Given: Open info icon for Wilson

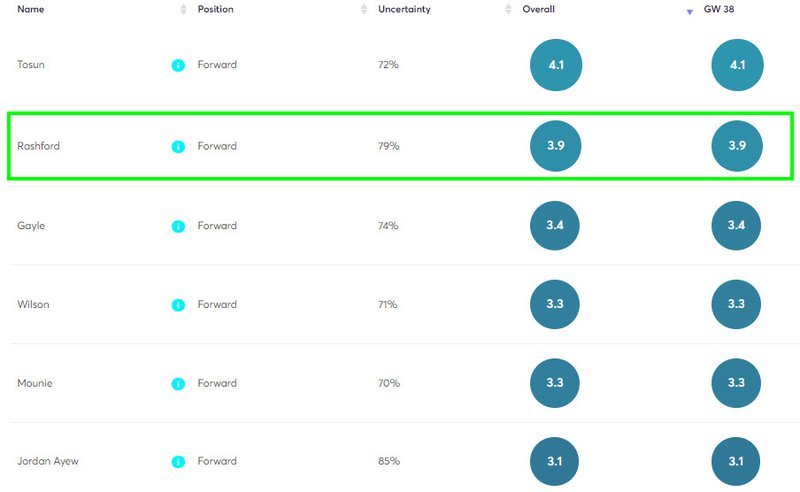Looking at the screenshot, I should [x=178, y=305].
